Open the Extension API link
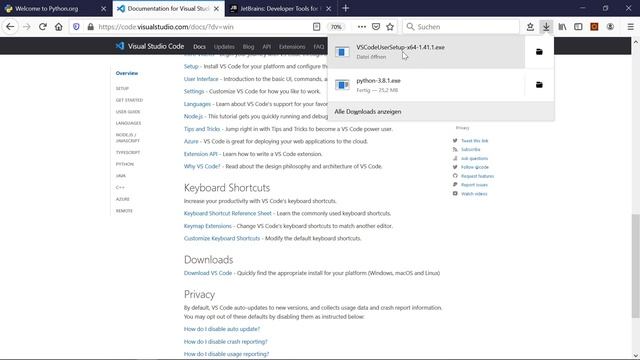Image resolution: width=640 pixels, height=360 pixels. tap(200, 154)
